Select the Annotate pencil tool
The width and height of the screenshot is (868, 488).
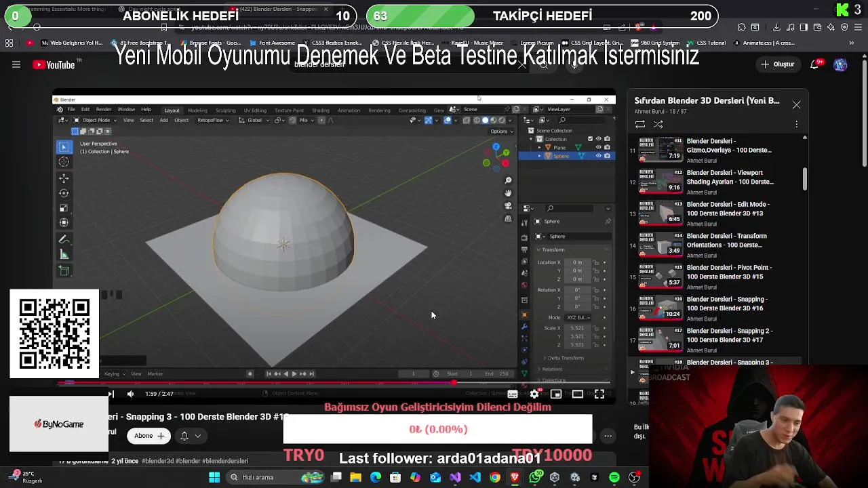point(64,239)
